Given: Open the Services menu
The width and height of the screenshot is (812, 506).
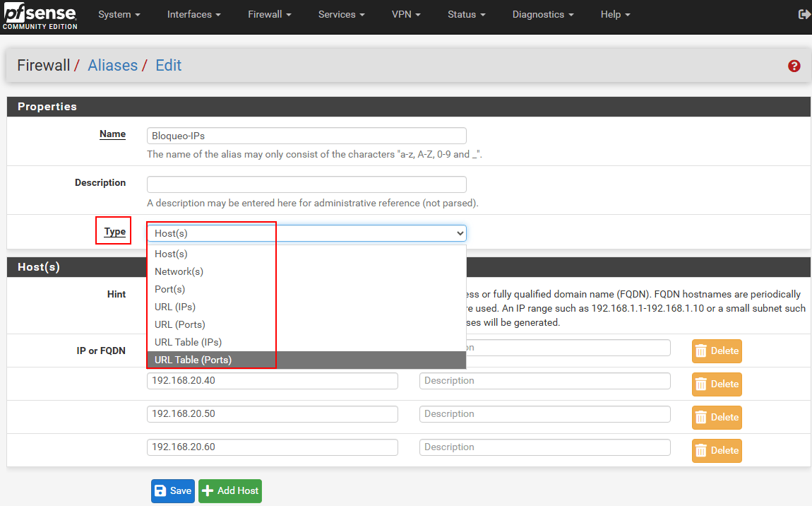Looking at the screenshot, I should 341,15.
